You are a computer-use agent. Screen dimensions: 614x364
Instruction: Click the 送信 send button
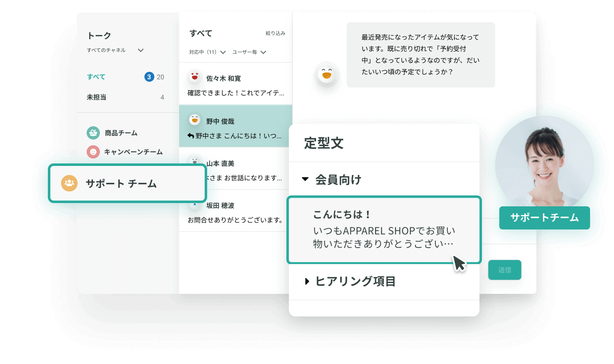click(x=504, y=269)
